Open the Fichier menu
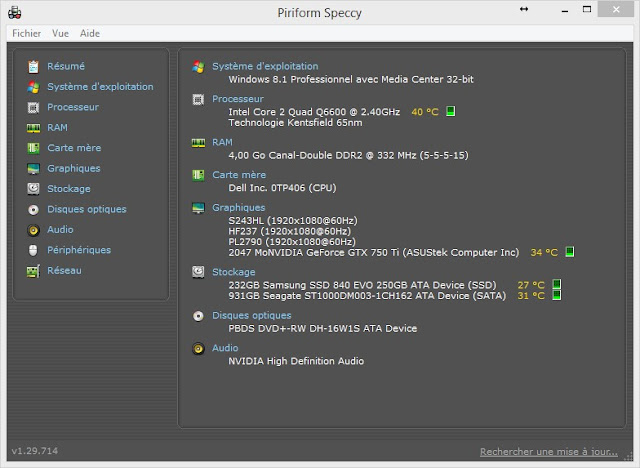640x468 pixels. tap(27, 33)
